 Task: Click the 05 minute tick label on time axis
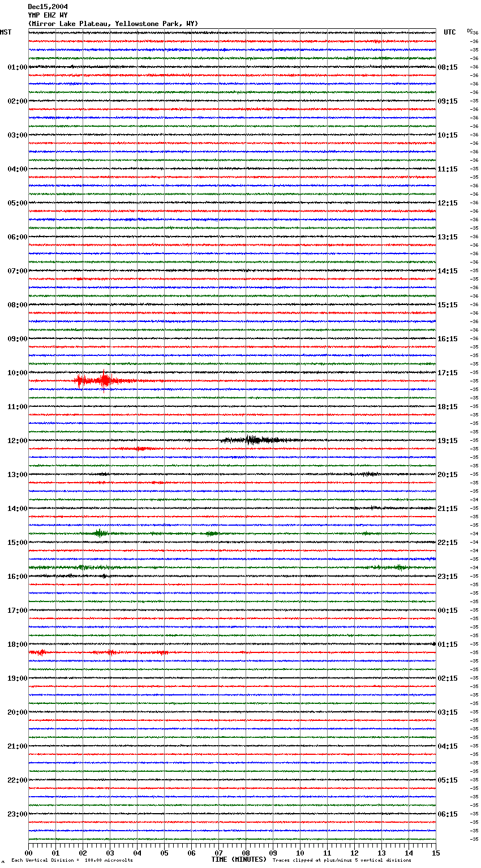(164, 853)
